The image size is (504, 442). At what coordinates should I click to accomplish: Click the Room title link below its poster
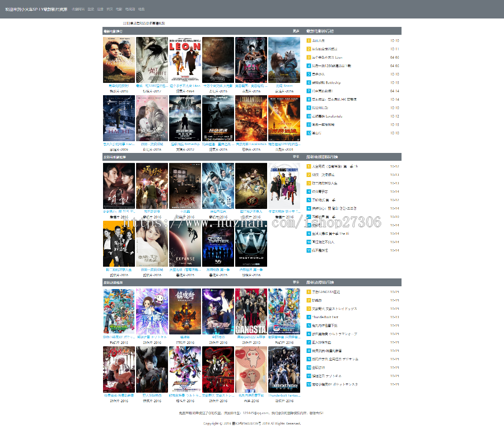pos(284,86)
